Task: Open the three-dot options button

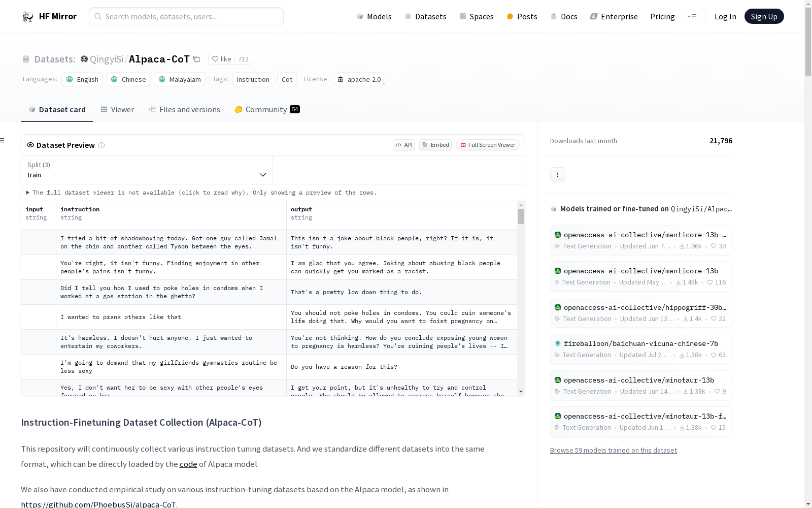Action: 558,175
